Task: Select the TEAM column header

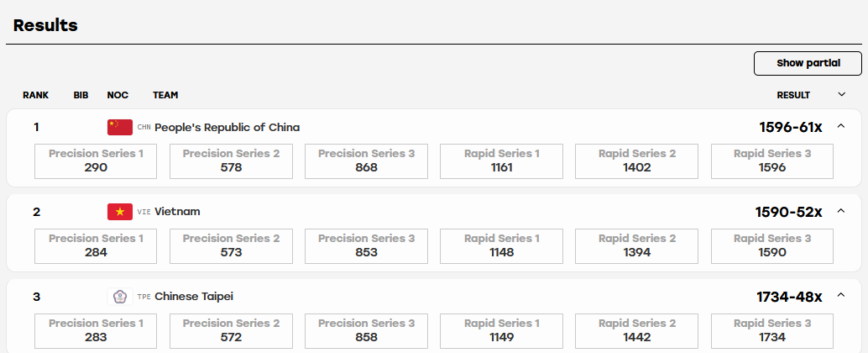Action: click(x=165, y=95)
